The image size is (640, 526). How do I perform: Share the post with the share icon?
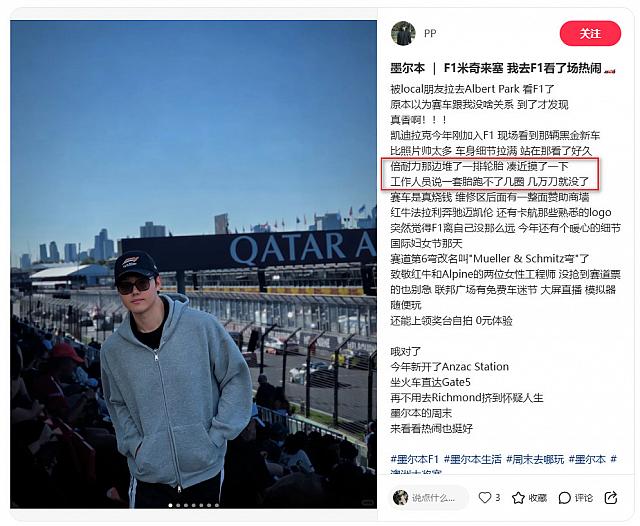611,497
